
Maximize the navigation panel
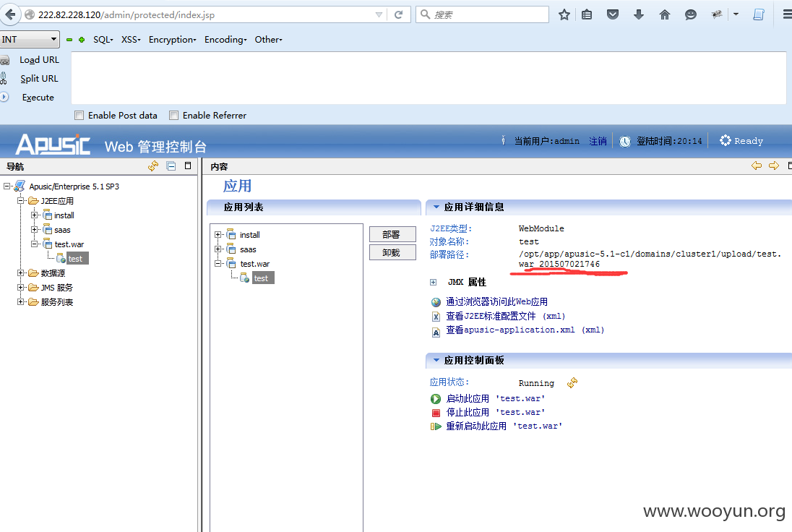[188, 166]
